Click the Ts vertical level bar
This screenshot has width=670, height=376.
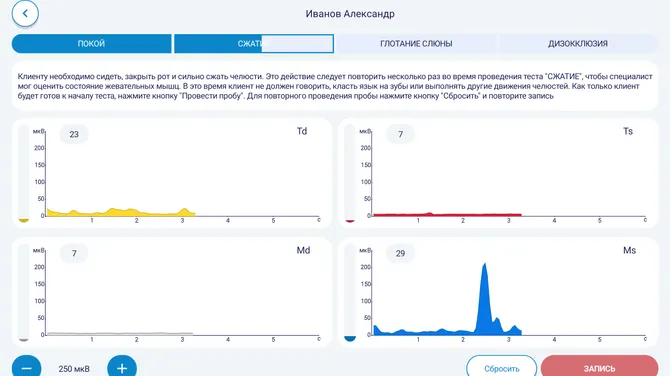pos(350,173)
